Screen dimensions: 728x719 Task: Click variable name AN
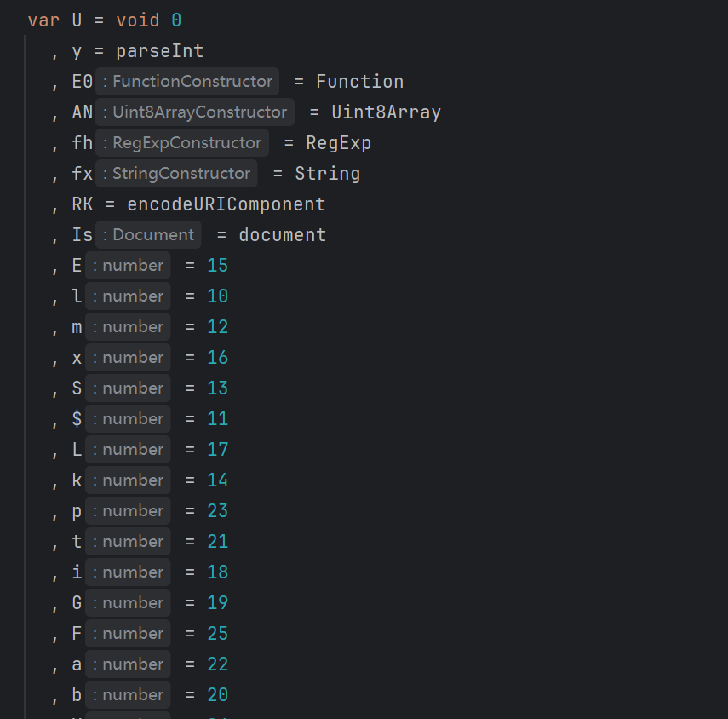(x=83, y=112)
